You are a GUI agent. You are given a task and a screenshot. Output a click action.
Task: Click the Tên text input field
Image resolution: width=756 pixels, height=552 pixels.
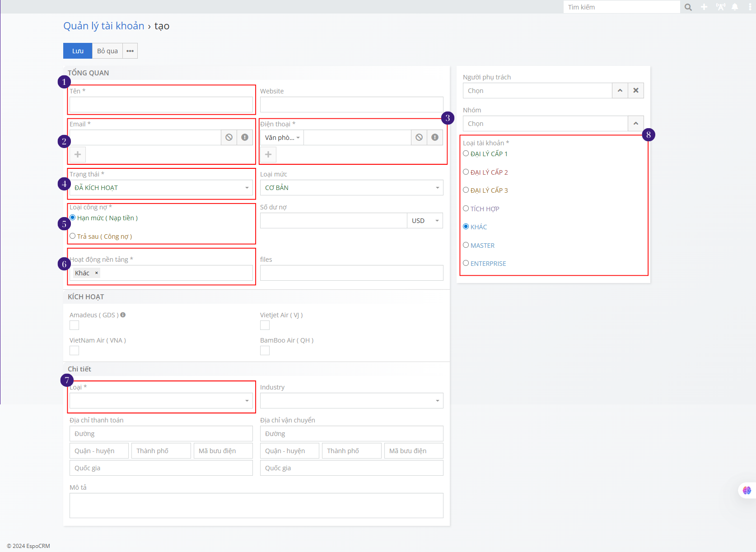pos(161,105)
